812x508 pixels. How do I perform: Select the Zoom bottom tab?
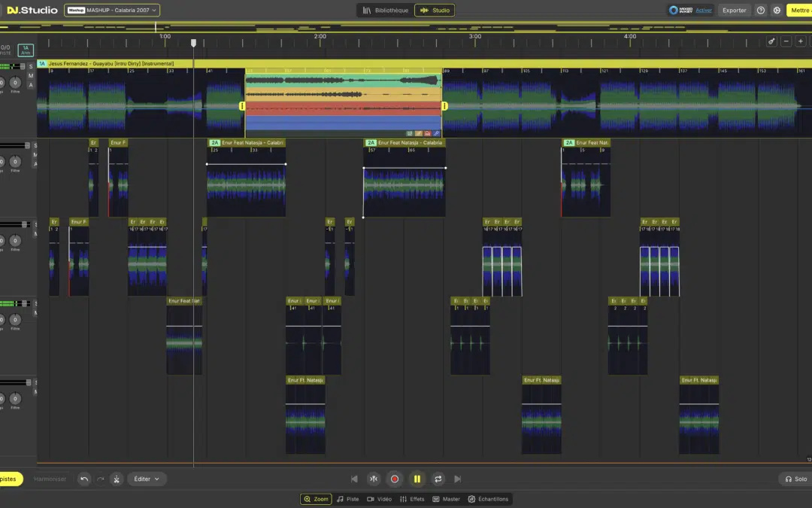(316, 499)
